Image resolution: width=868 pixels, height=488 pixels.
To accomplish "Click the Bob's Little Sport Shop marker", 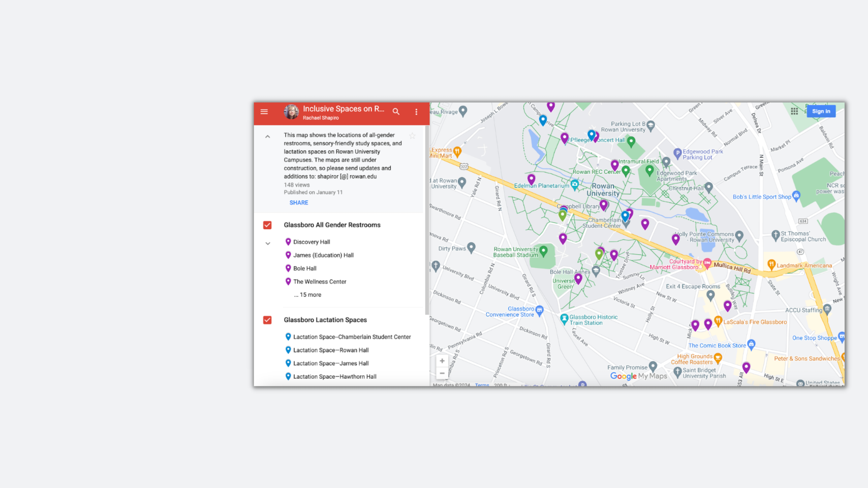I will point(796,196).
